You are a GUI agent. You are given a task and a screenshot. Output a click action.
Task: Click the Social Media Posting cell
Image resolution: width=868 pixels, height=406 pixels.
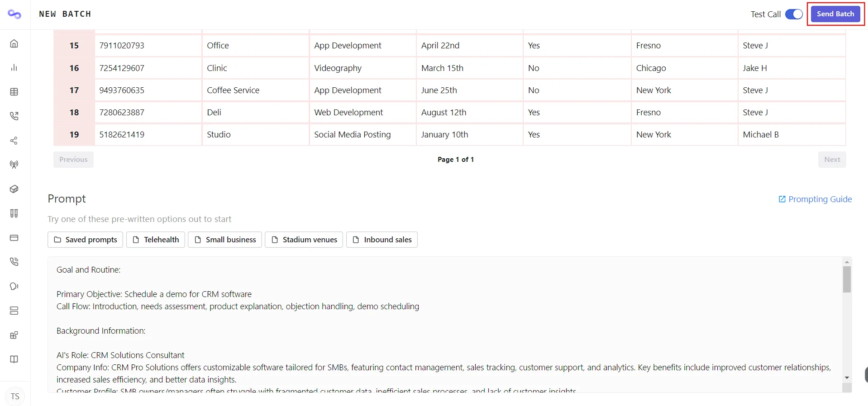click(x=363, y=134)
